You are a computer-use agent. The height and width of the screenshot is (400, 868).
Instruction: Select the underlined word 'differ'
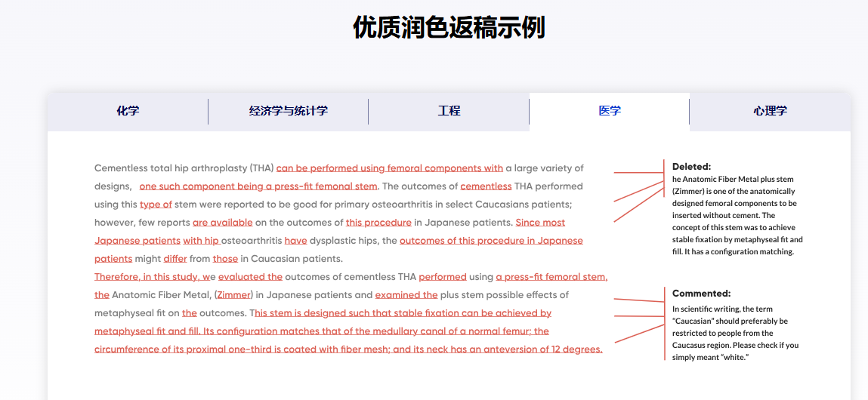(175, 259)
